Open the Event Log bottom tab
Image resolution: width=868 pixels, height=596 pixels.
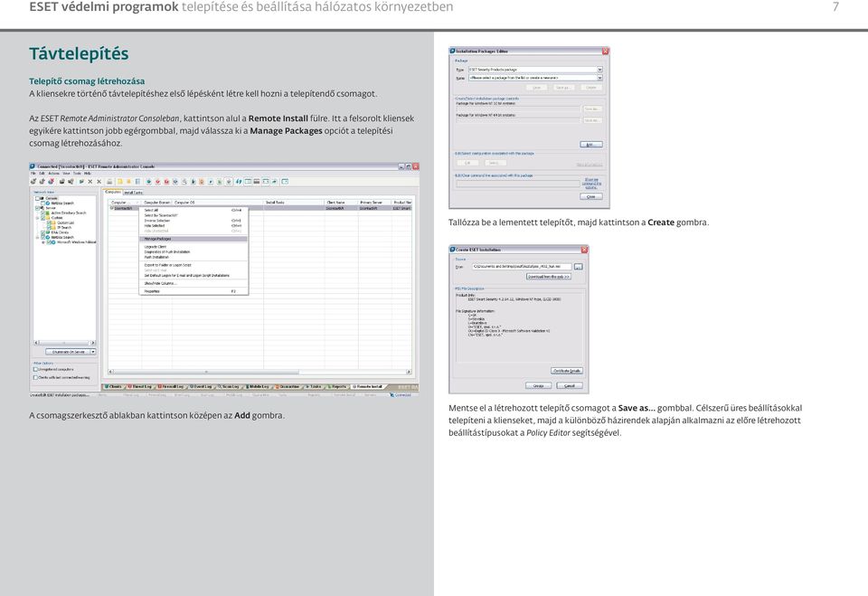point(201,386)
